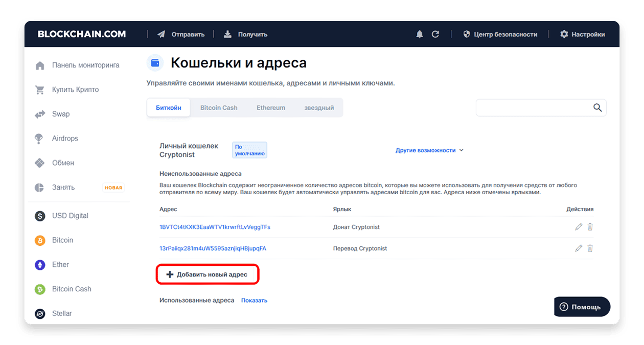This screenshot has width=644, height=345.
Task: Select the звездный tab
Action: [319, 108]
